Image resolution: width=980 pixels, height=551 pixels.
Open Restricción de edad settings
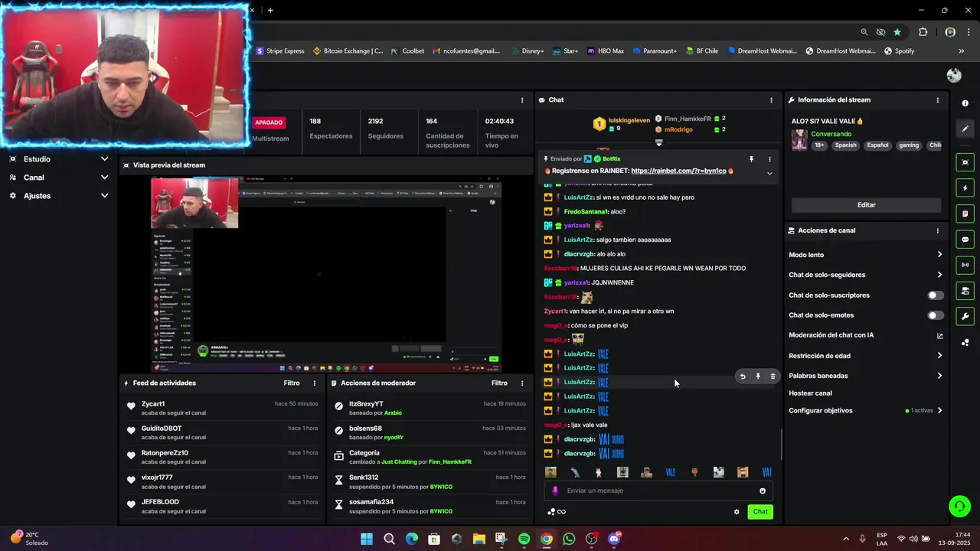pos(866,356)
